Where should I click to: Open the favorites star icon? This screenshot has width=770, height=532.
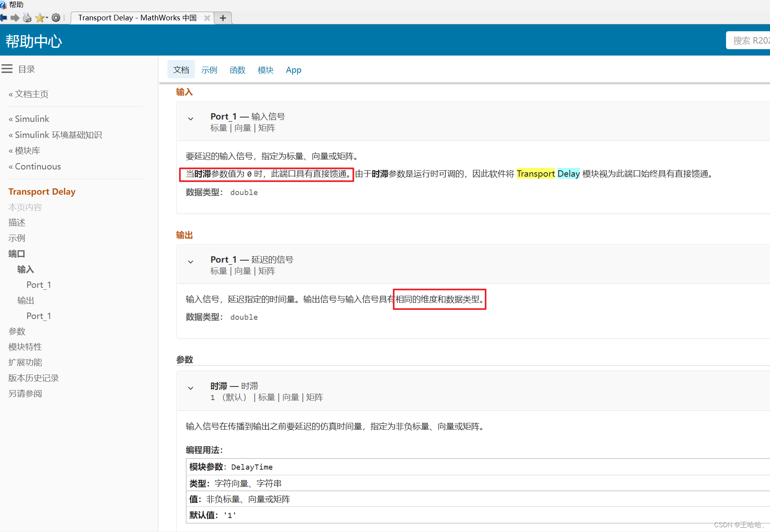pyautogui.click(x=40, y=18)
